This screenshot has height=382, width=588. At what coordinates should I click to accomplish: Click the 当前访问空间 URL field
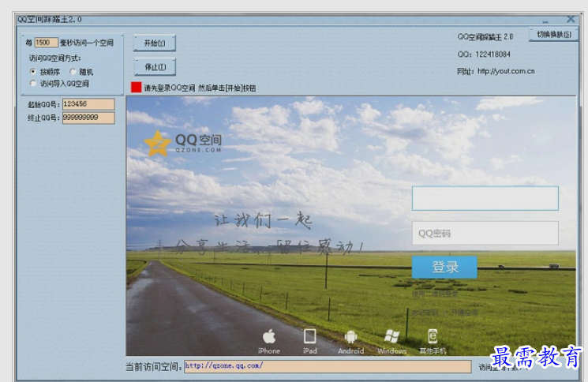pyautogui.click(x=328, y=366)
